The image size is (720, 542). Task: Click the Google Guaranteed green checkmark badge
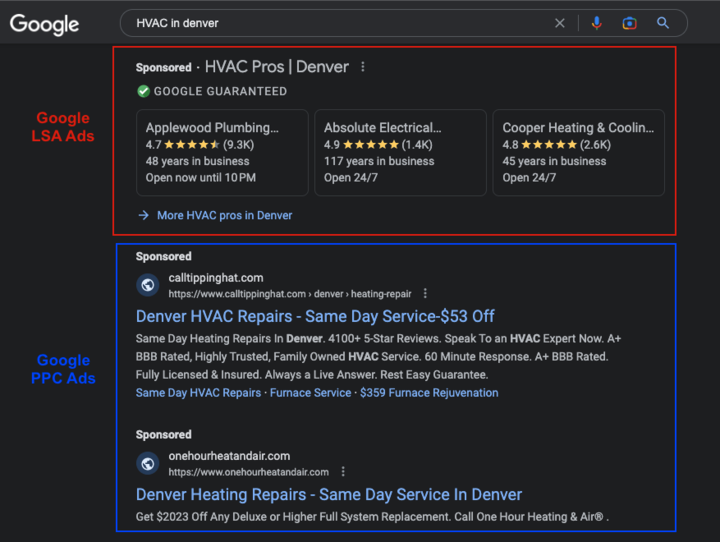[x=143, y=91]
